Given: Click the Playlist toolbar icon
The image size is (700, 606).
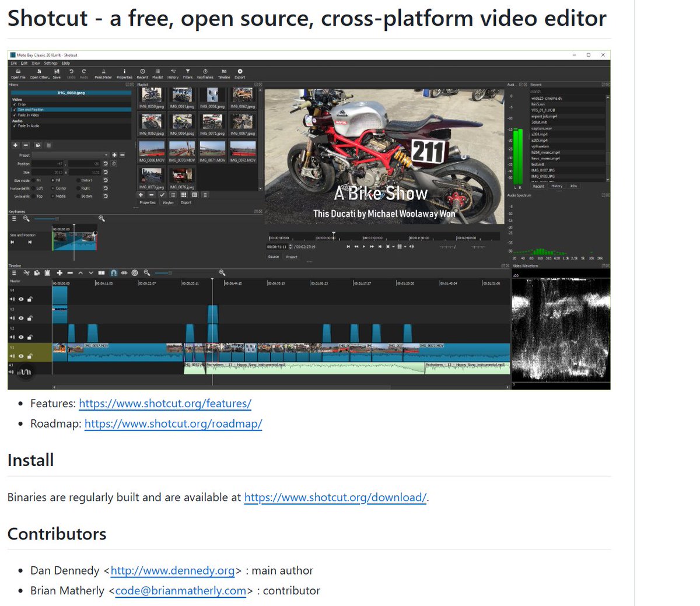Looking at the screenshot, I should (157, 73).
